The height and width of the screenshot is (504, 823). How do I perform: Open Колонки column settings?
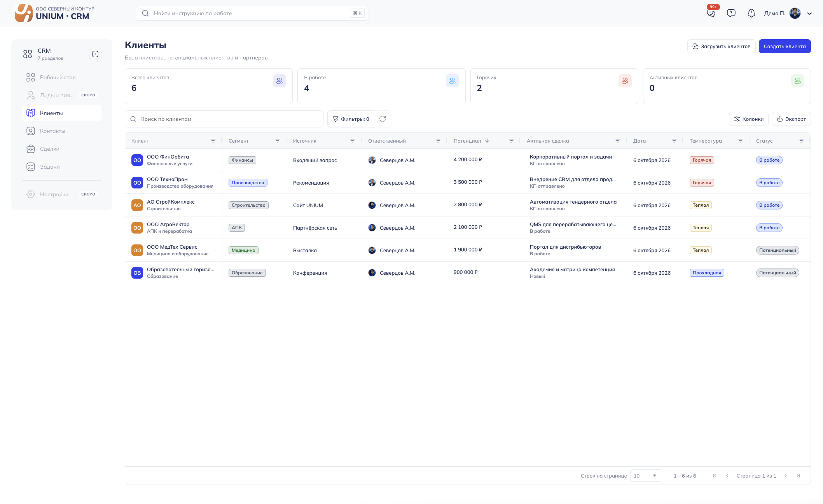749,119
